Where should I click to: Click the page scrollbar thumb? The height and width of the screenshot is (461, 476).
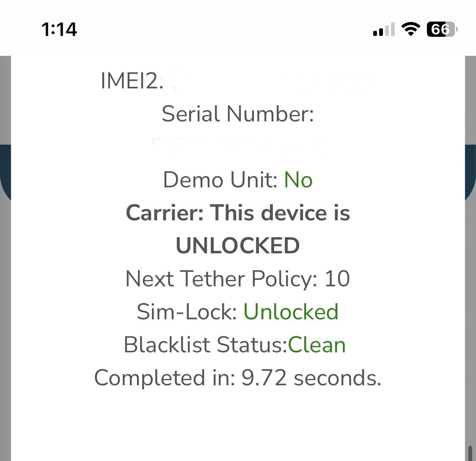[470, 453]
